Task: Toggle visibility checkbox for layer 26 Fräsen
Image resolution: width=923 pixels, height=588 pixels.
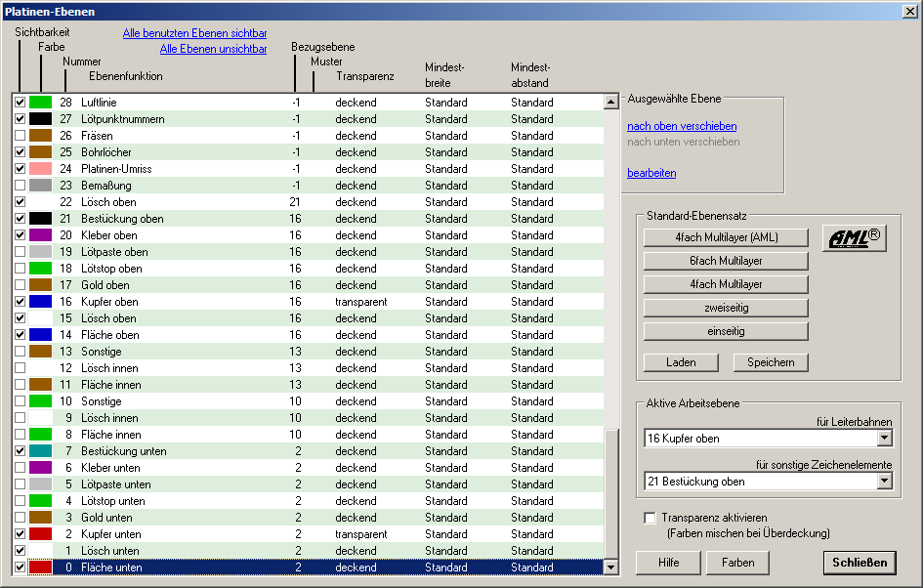Action: [20, 136]
